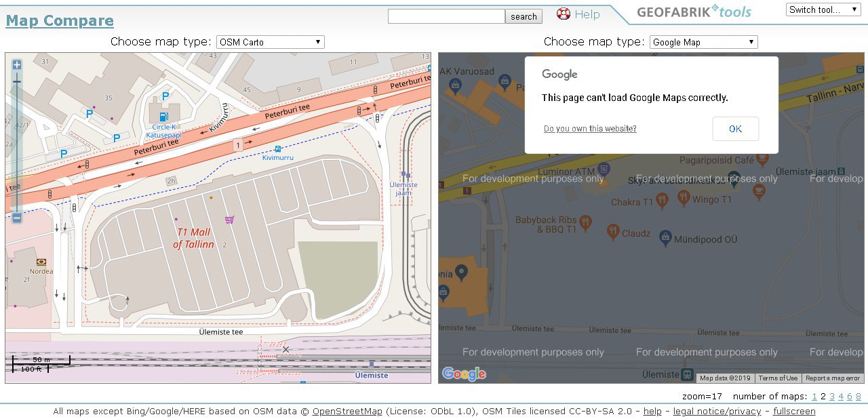Set number of maps to 3
This screenshot has width=868, height=419.
click(832, 397)
